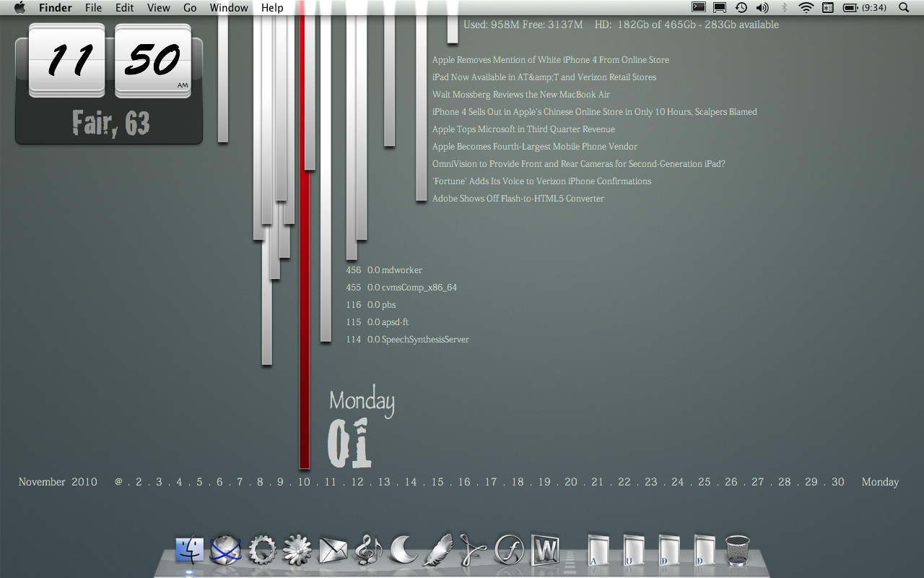Click 'iPhone 4 Sells Out in Apple's Chinese Online Store'

[595, 112]
